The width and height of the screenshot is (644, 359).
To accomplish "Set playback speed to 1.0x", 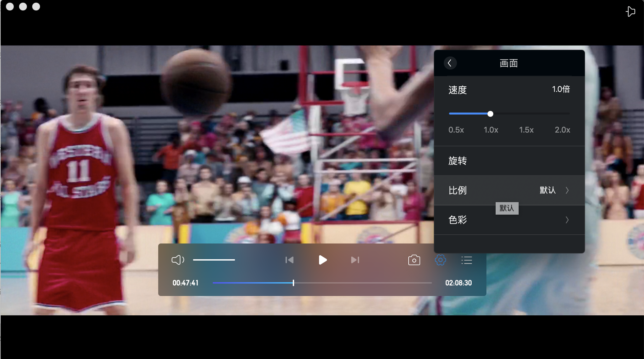I will (491, 130).
